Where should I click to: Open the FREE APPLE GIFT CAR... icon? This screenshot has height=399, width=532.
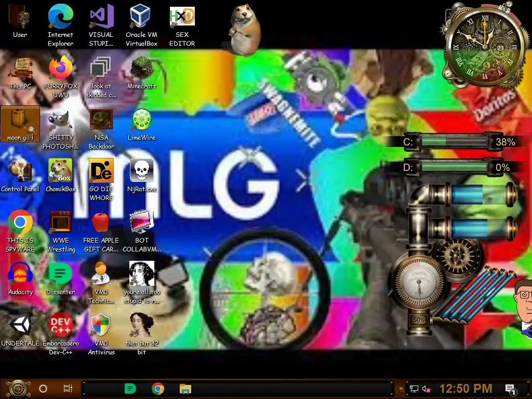[x=101, y=231]
